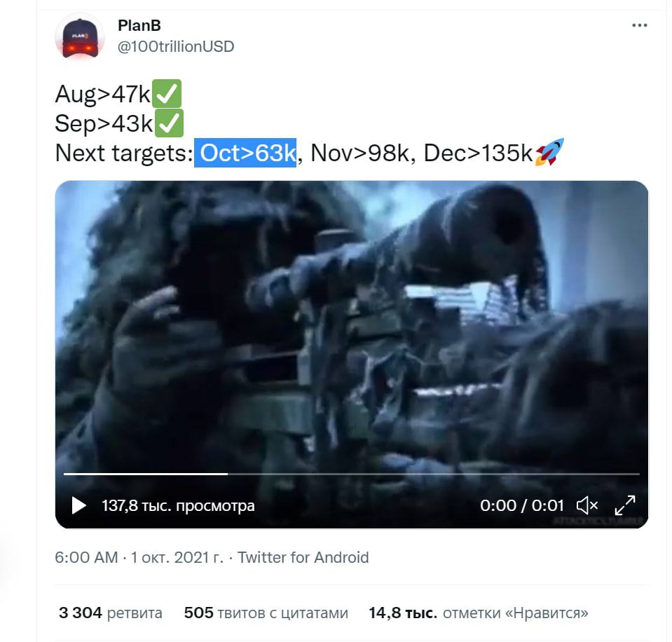
Task: Seek on the video progress bar
Action: (x=352, y=474)
